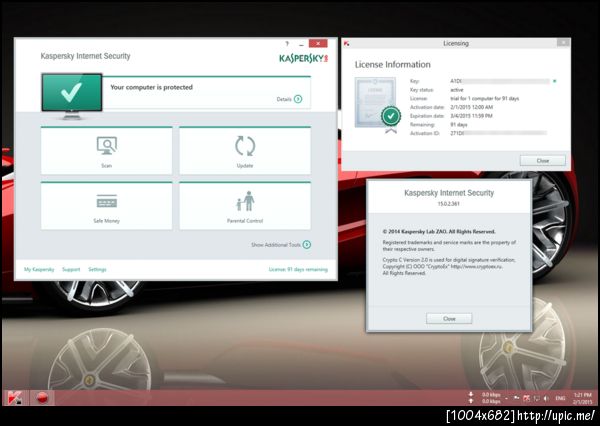Click the 0.0 kbps download speed readout
This screenshot has width=600, height=426.
pyautogui.click(x=491, y=395)
